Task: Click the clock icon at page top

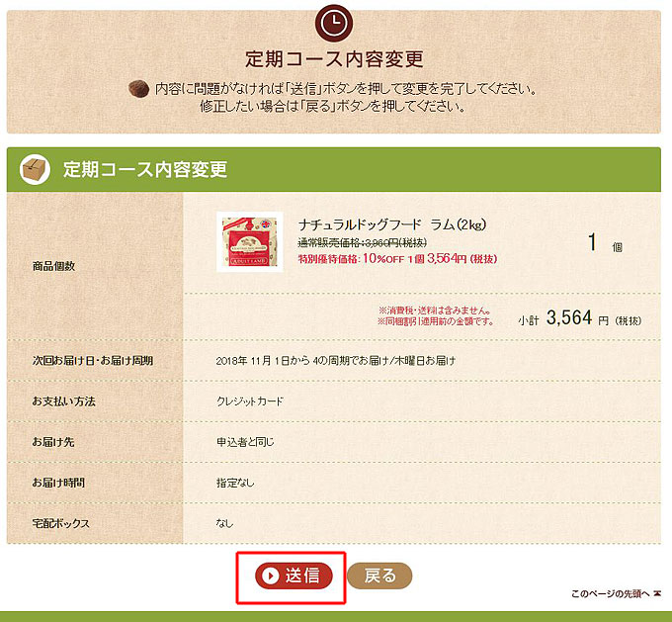Action: tap(334, 23)
